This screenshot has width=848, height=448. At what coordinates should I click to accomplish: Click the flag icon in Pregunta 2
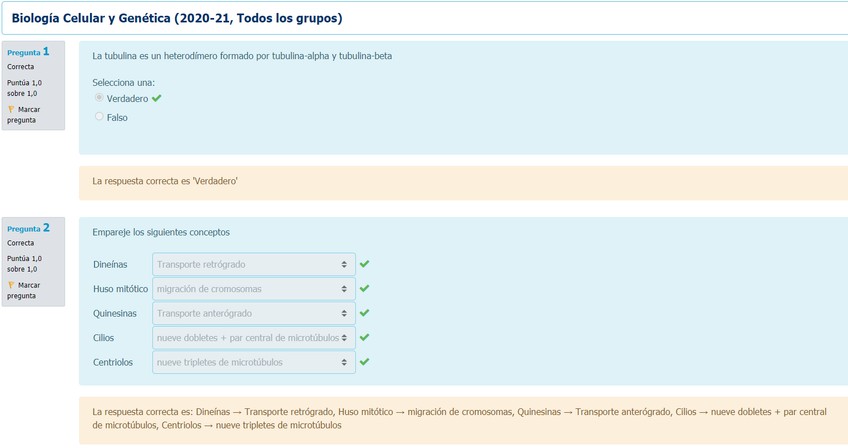[x=11, y=285]
